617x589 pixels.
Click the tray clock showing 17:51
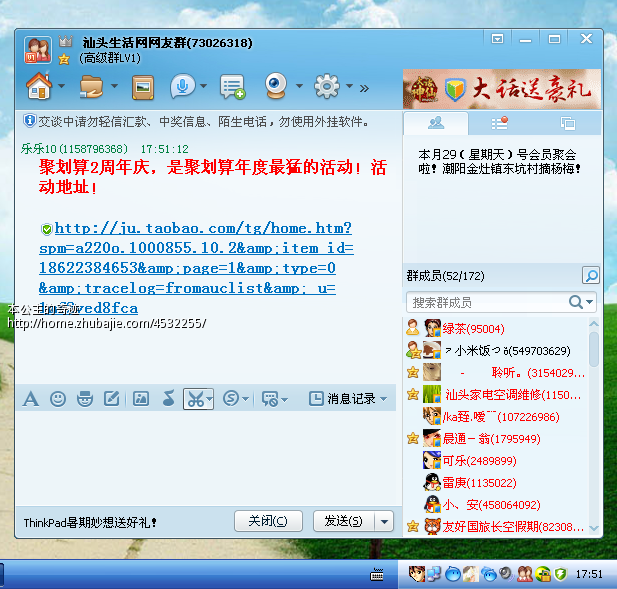click(589, 574)
